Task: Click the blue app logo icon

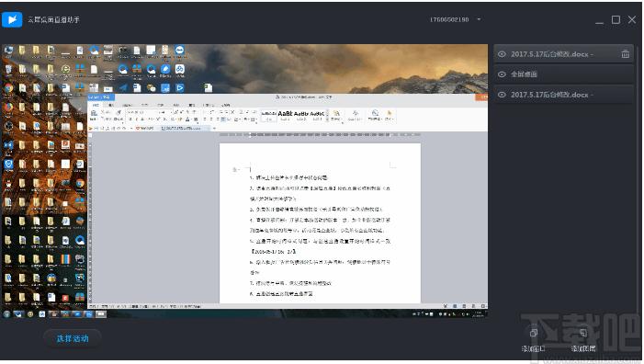Action: 12,19
